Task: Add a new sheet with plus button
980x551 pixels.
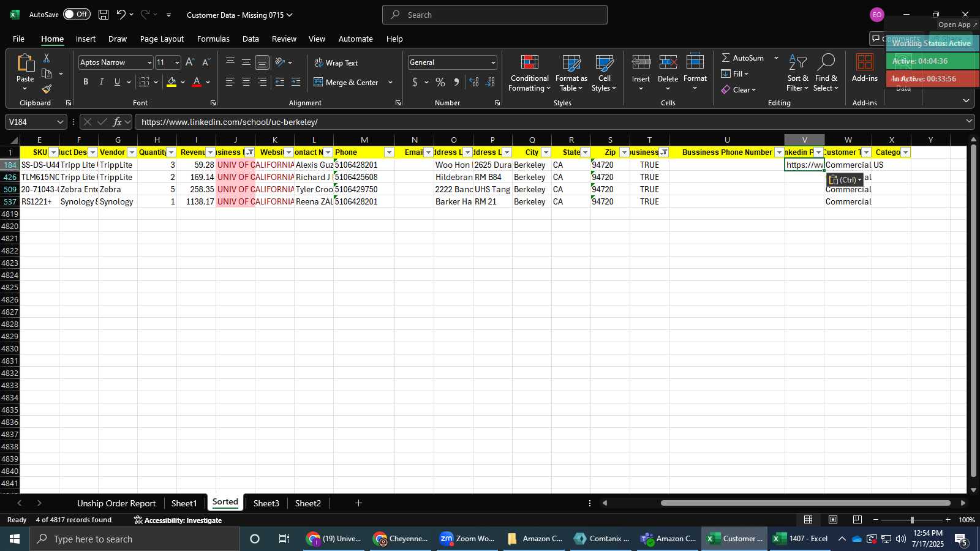Action: click(x=358, y=503)
